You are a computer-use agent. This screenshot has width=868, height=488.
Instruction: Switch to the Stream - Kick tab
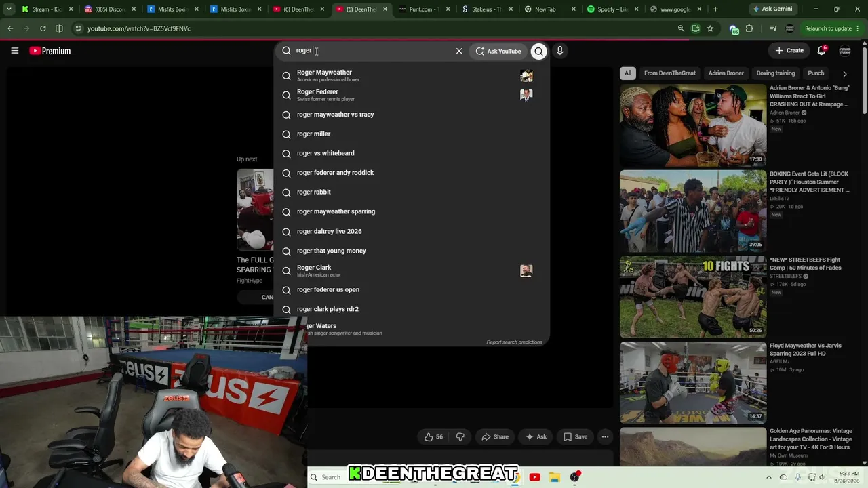(x=47, y=9)
